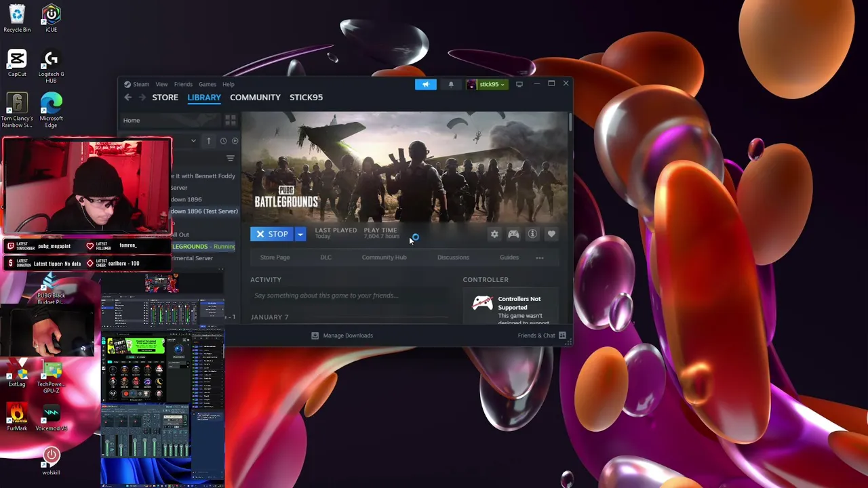Image resolution: width=868 pixels, height=488 pixels.
Task: Open PUBG game settings gear icon
Action: 494,234
